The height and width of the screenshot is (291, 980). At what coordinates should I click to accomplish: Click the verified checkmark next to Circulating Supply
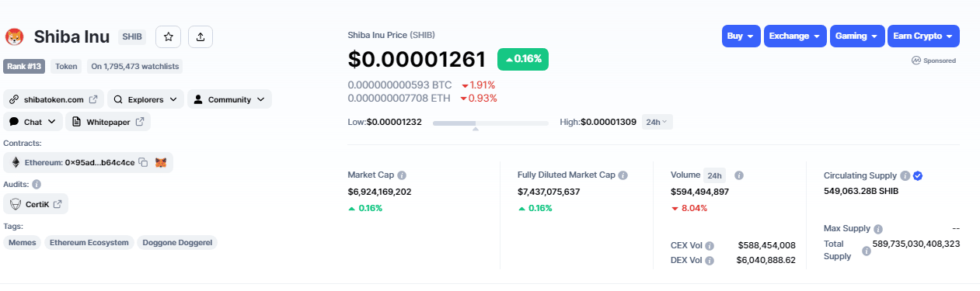[x=918, y=176]
